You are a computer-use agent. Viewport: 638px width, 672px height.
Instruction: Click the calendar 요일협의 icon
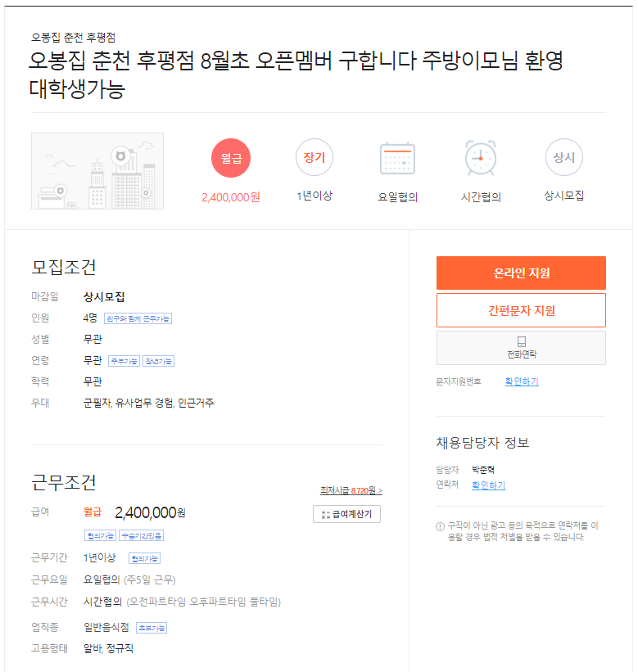tap(397, 158)
